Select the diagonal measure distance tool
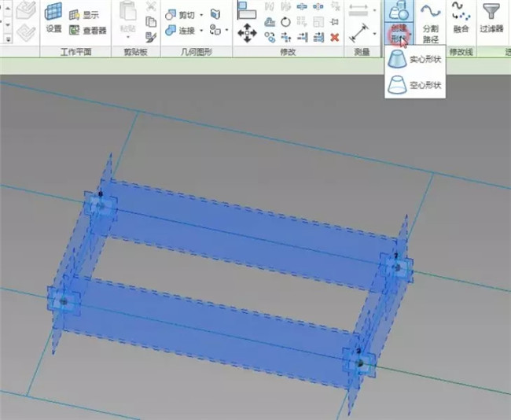The image size is (511, 420). pos(358,33)
